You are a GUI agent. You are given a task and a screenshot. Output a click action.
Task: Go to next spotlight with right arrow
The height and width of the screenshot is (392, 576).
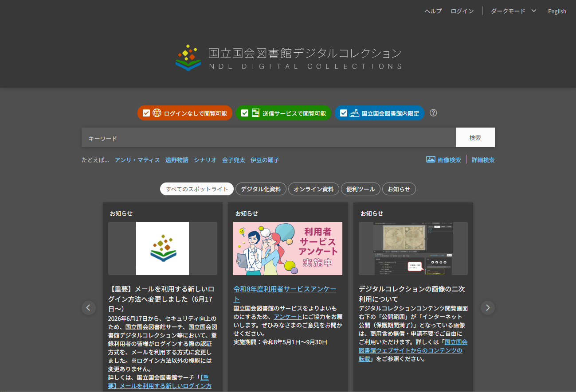pyautogui.click(x=488, y=308)
